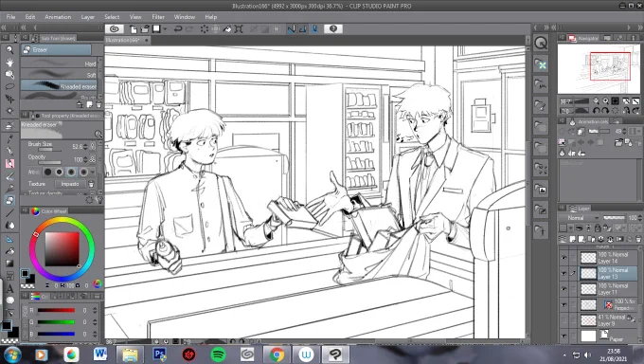Select the Fill bucket tool
Screen dimensions: 644x364
(9, 251)
